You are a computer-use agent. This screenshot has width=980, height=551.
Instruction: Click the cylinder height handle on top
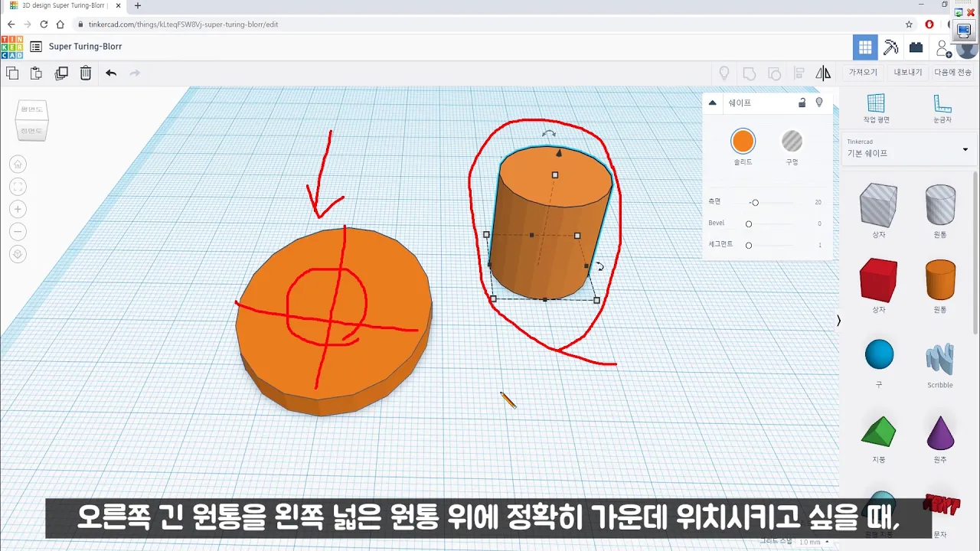click(555, 175)
